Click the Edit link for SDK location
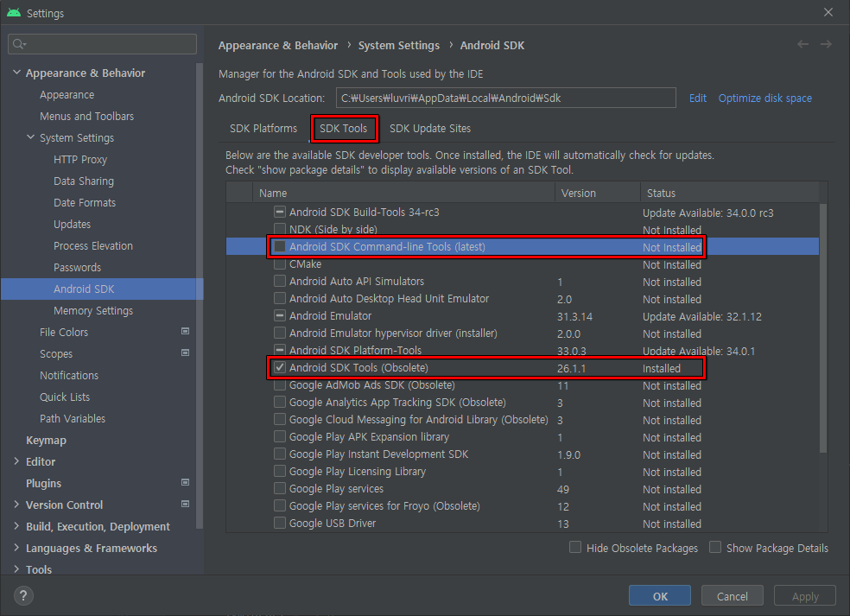The width and height of the screenshot is (850, 616). coord(698,98)
